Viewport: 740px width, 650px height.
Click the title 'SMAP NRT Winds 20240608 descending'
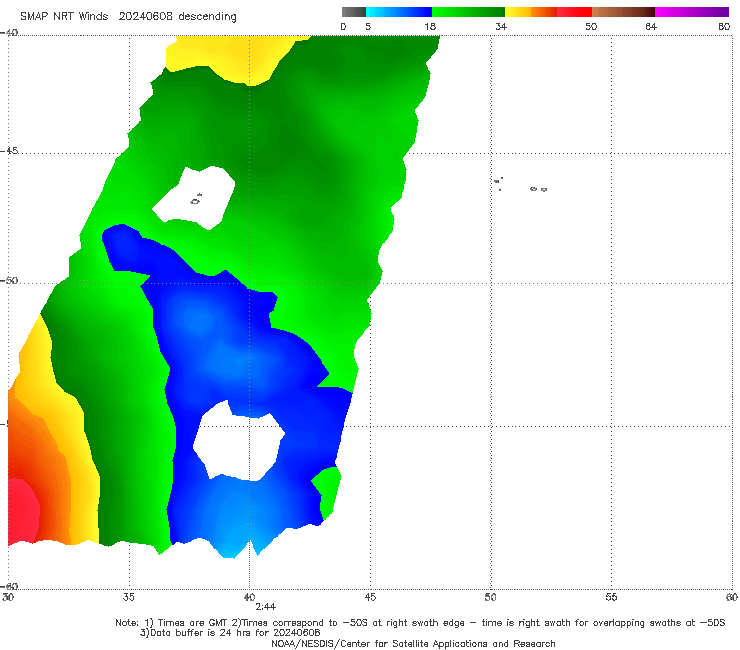[x=128, y=17]
